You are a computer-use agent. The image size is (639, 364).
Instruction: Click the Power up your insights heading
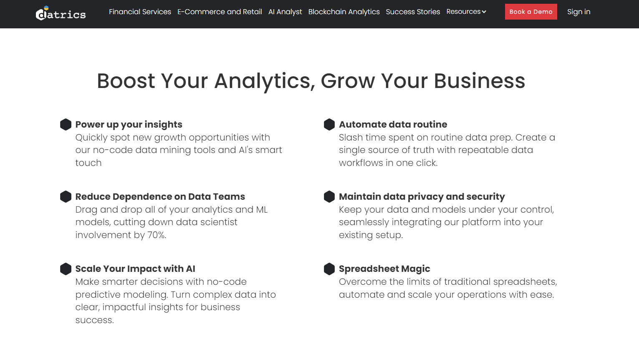(x=129, y=124)
